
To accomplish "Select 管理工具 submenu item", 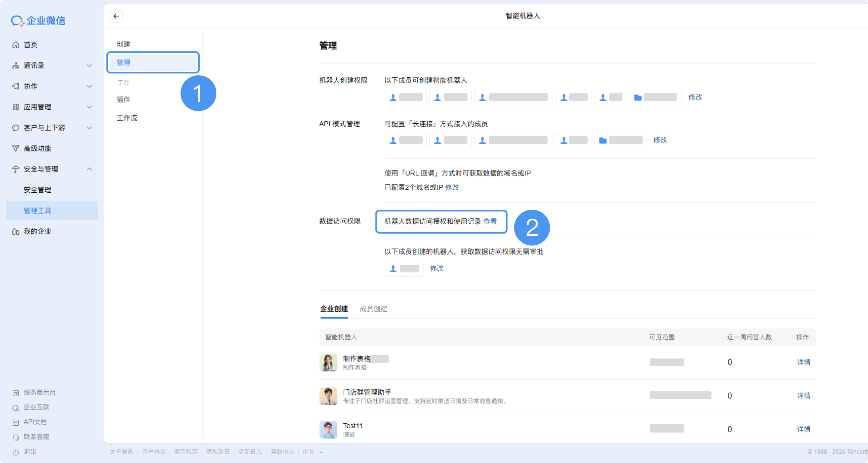I will tap(52, 211).
